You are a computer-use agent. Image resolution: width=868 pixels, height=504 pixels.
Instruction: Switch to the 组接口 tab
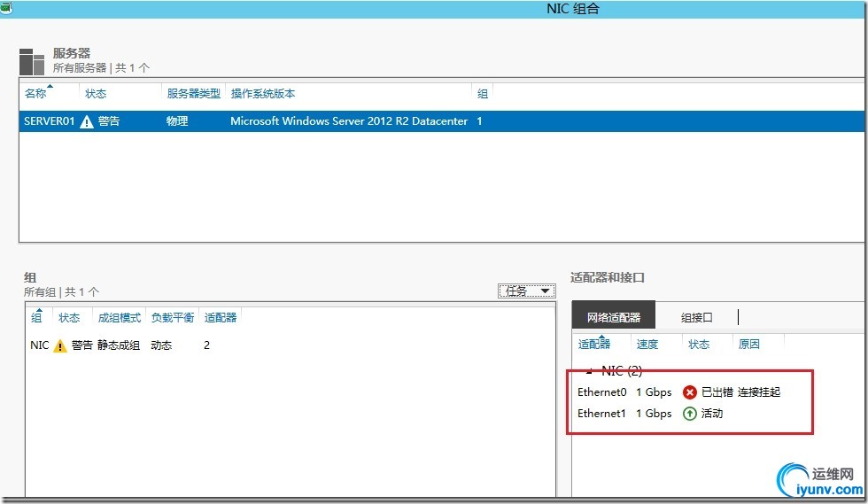tap(696, 317)
